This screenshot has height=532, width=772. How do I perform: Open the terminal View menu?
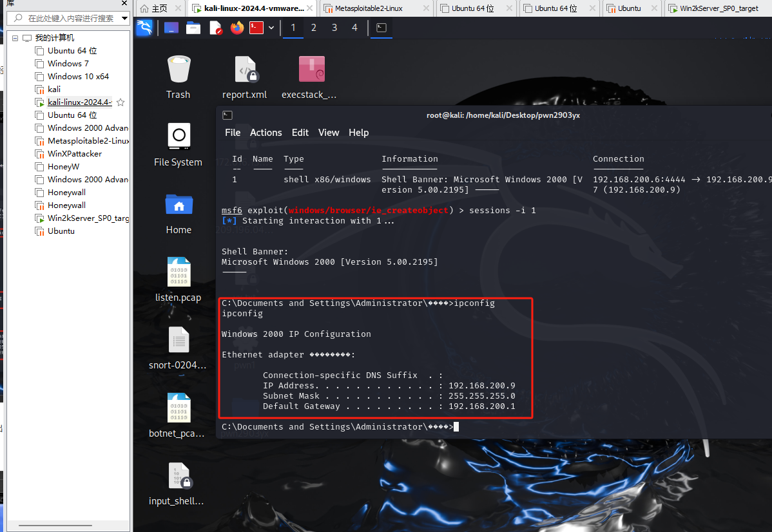click(329, 133)
